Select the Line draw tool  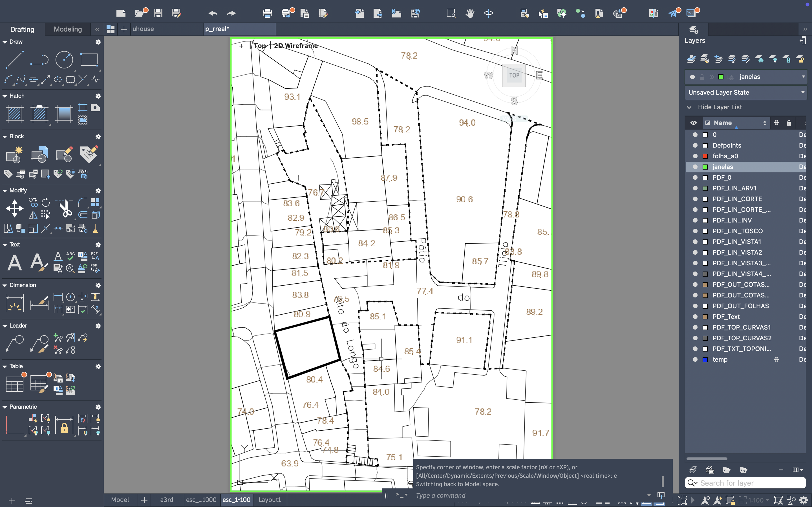14,60
